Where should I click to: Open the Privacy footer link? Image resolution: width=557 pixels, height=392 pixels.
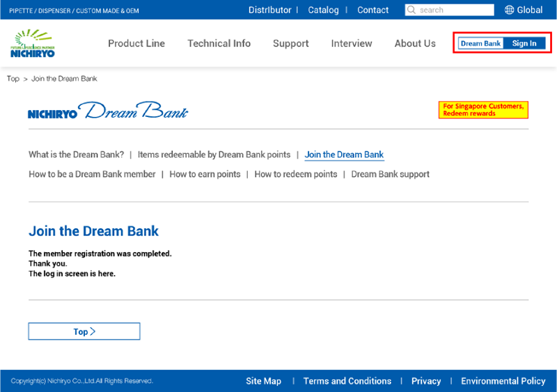coord(426,381)
